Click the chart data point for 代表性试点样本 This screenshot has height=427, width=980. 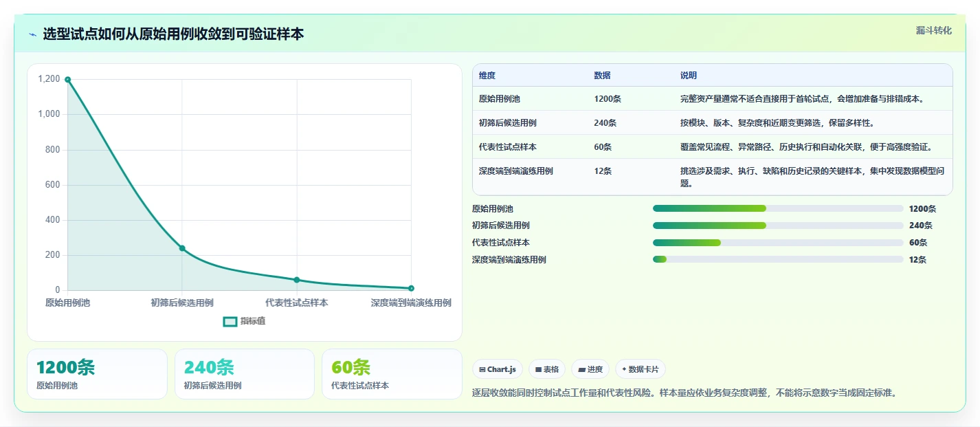[297, 280]
